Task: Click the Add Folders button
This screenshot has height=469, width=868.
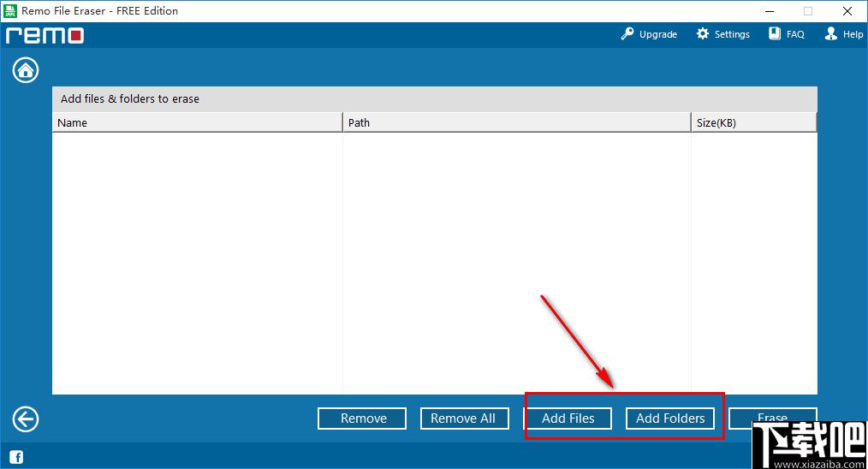Action: point(670,419)
